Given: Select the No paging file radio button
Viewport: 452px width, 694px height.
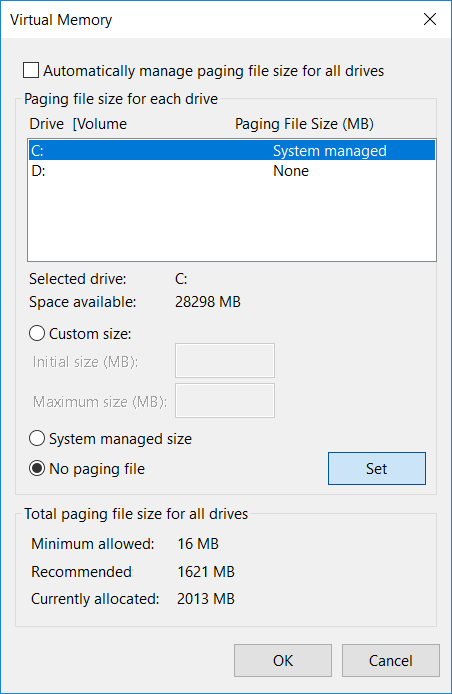Looking at the screenshot, I should [x=37, y=468].
